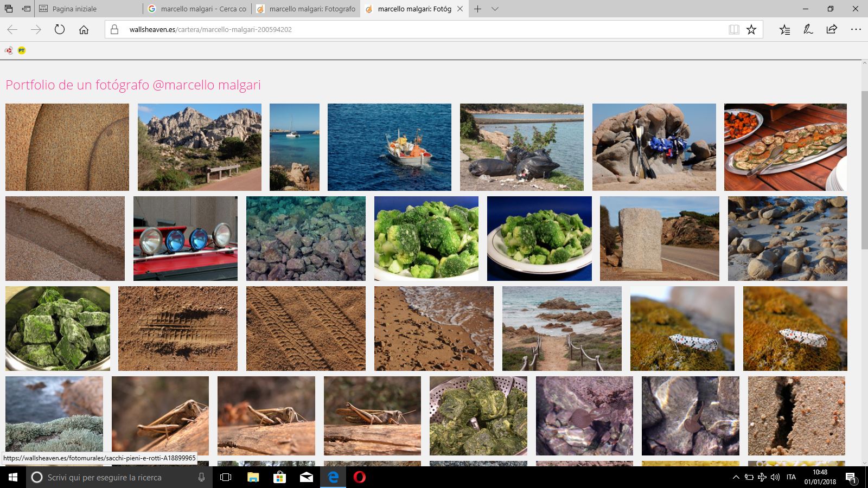Click the page vertical scrollbar thumb
This screenshot has height=488, width=868.
click(865, 170)
